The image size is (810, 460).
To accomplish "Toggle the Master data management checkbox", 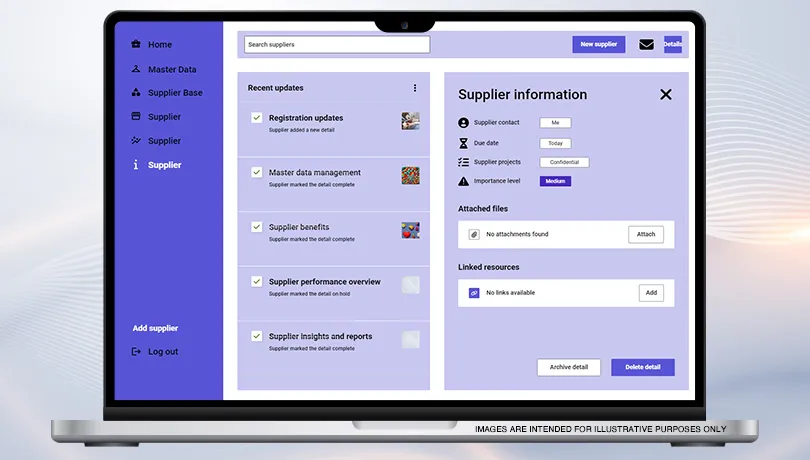I will [257, 172].
